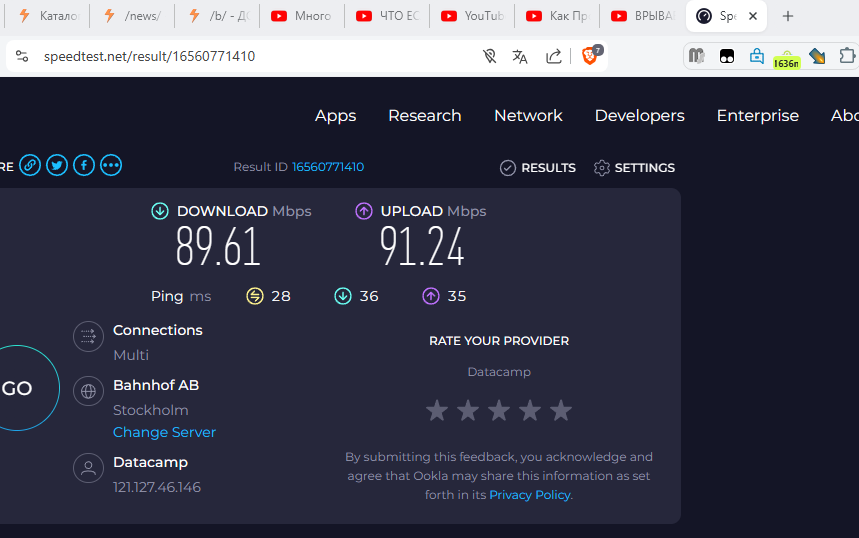Switch to the /b/ tab

click(217, 16)
